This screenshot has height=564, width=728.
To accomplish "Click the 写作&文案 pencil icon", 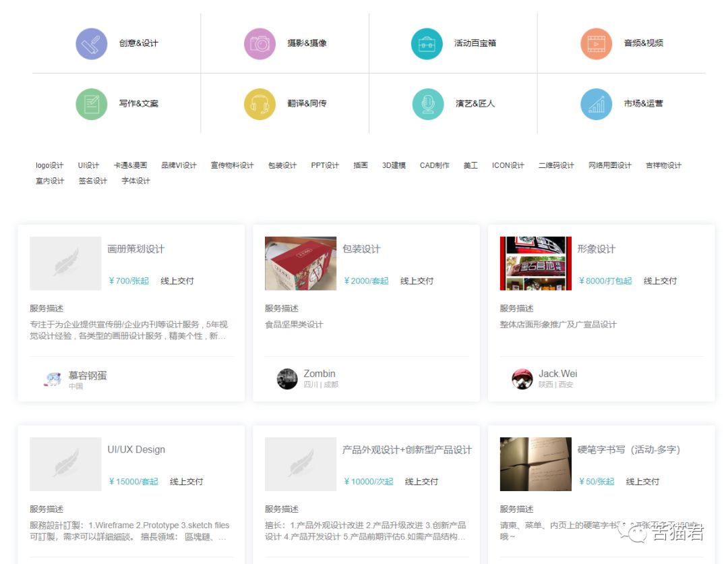I will pyautogui.click(x=92, y=105).
